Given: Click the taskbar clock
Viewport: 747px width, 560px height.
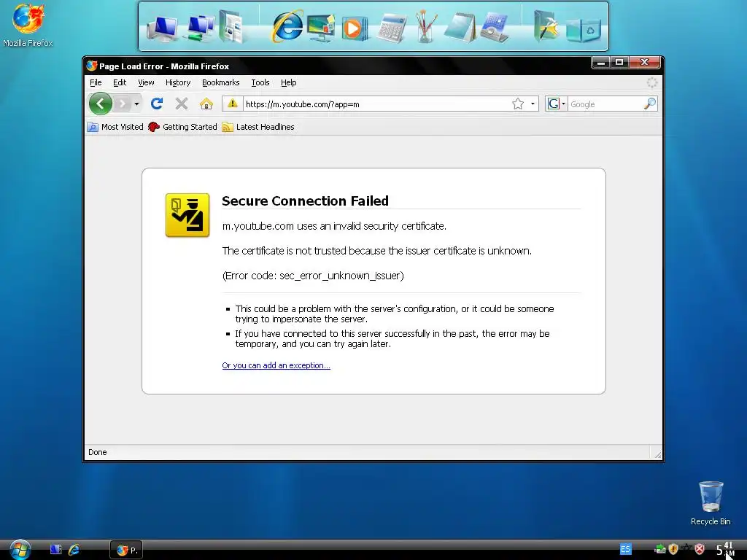Looking at the screenshot, I should point(725,549).
